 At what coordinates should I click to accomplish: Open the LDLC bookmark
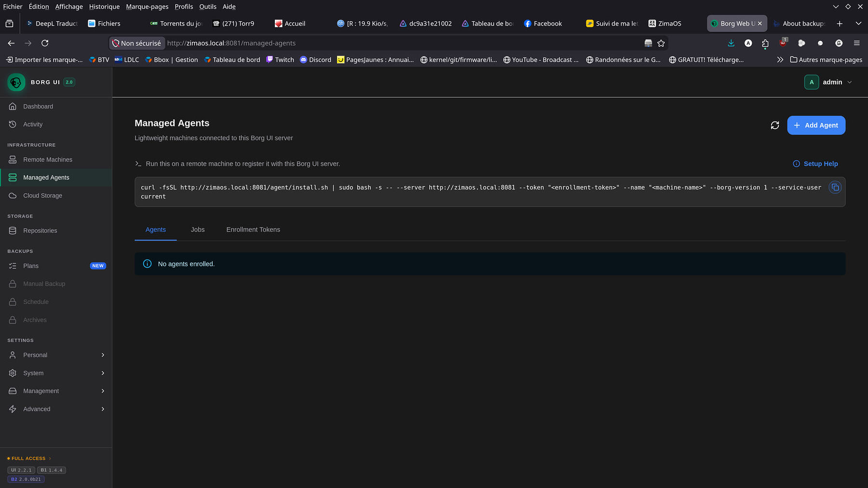127,60
